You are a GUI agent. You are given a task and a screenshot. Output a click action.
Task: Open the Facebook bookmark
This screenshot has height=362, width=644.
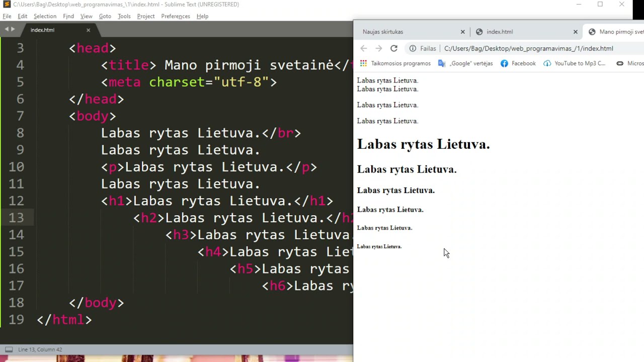[518, 63]
